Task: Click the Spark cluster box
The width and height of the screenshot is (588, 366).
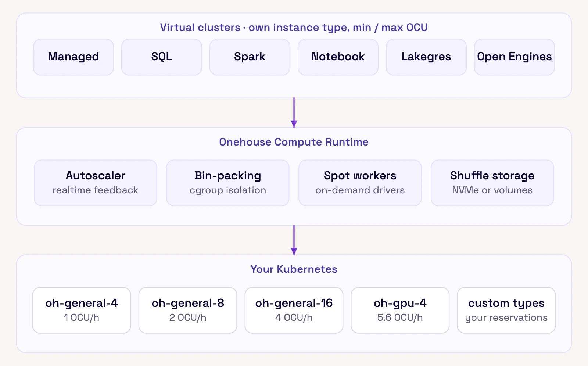Action: [x=250, y=57]
